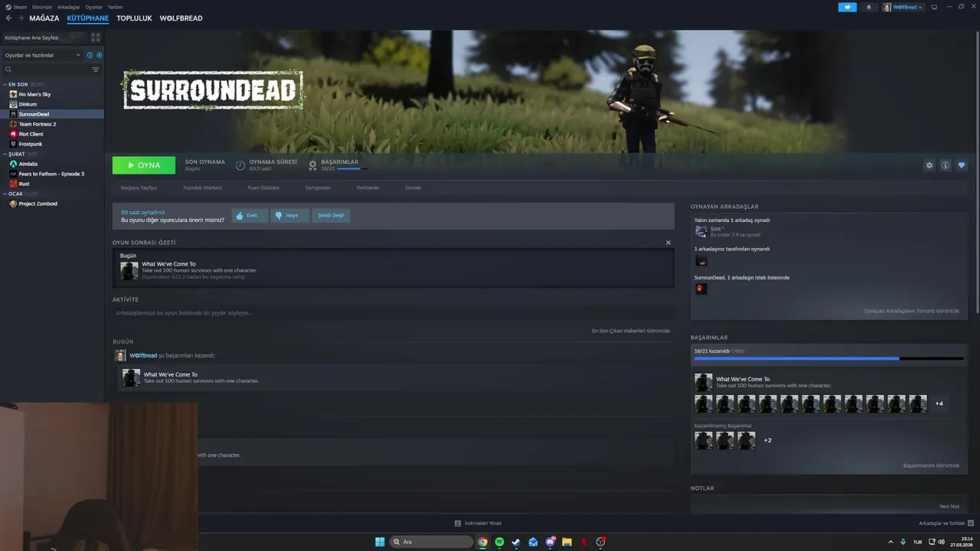Click the Hayır thumbs-down button
Viewport: 980px width, 551px height.
tap(290, 216)
